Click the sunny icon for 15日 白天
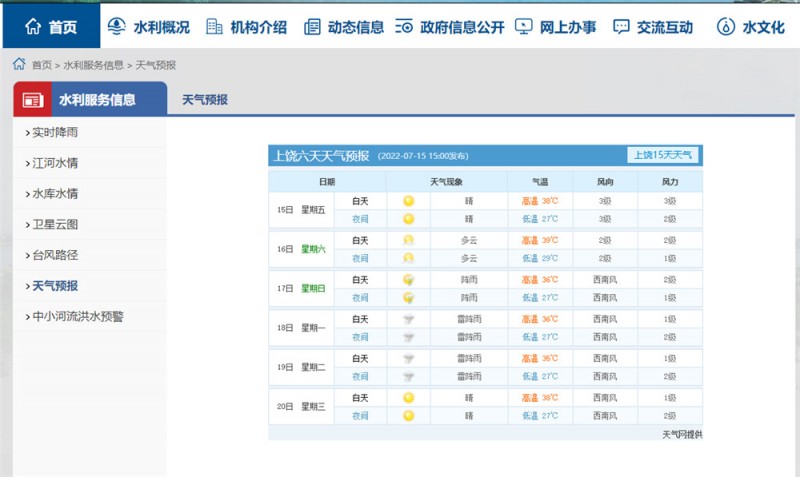Screen dimensions: 800x477 408,201
